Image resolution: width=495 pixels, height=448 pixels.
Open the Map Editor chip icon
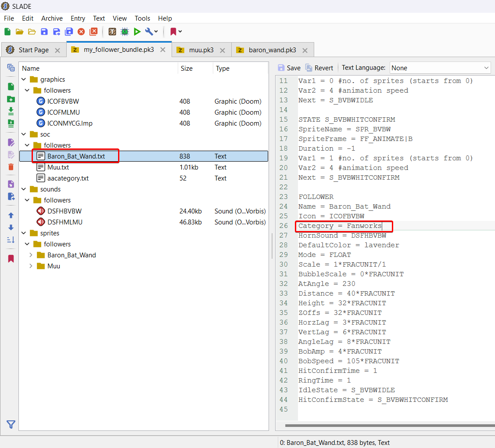125,32
